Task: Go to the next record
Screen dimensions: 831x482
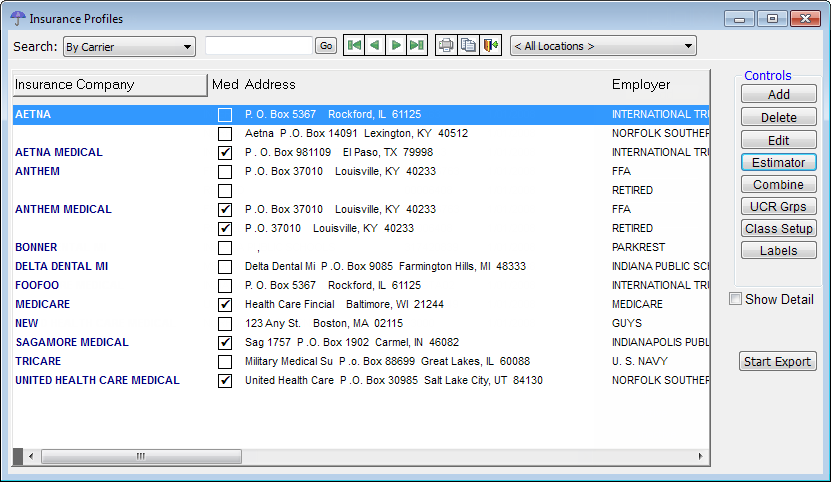Action: coord(396,46)
